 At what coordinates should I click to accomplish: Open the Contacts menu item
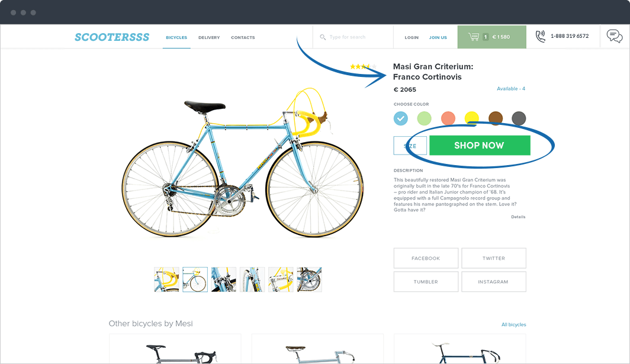tap(243, 37)
